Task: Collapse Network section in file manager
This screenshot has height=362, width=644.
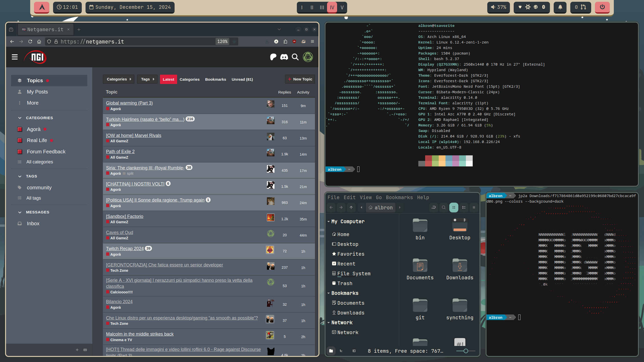Action: click(x=329, y=323)
